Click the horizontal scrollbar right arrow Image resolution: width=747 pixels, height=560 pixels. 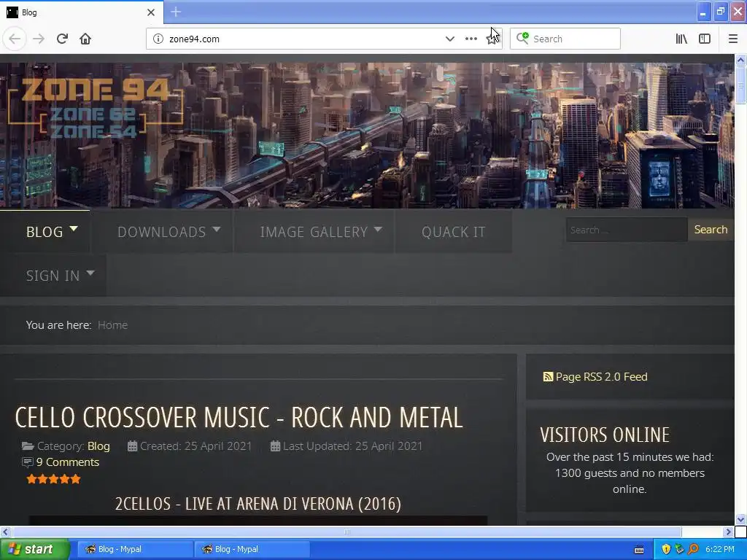(x=729, y=532)
